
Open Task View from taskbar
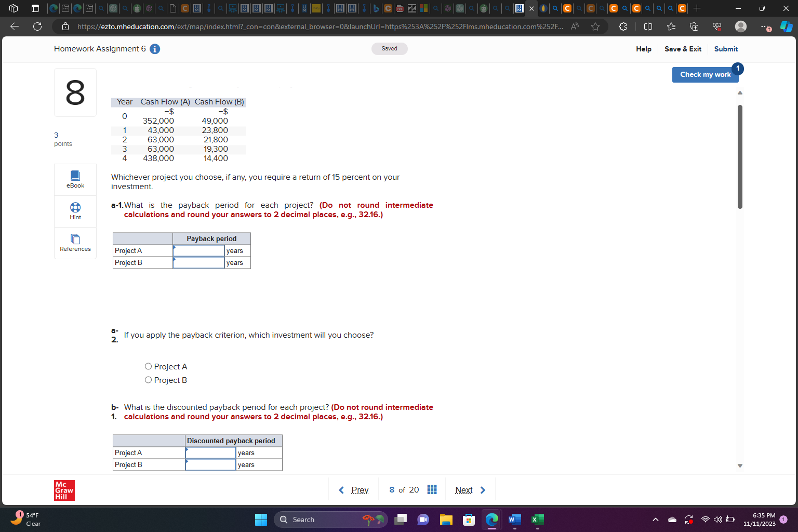pos(401,520)
